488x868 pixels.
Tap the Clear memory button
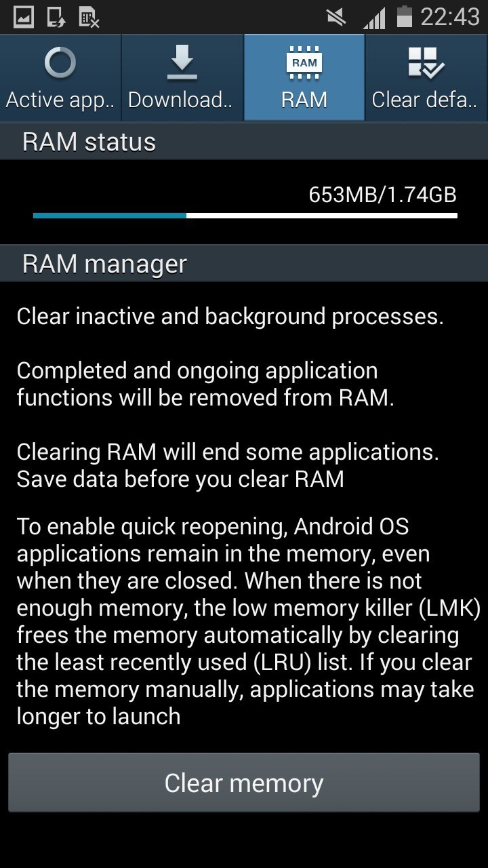coord(244,783)
